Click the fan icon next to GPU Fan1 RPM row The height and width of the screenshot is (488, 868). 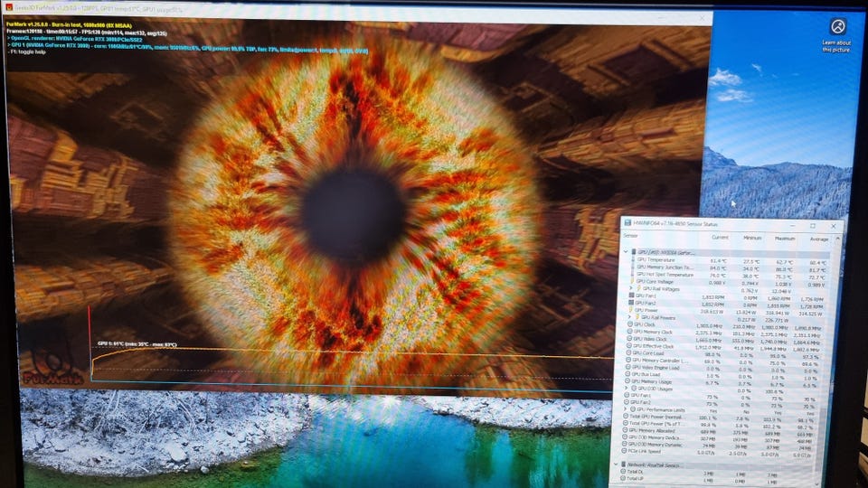[x=632, y=296]
